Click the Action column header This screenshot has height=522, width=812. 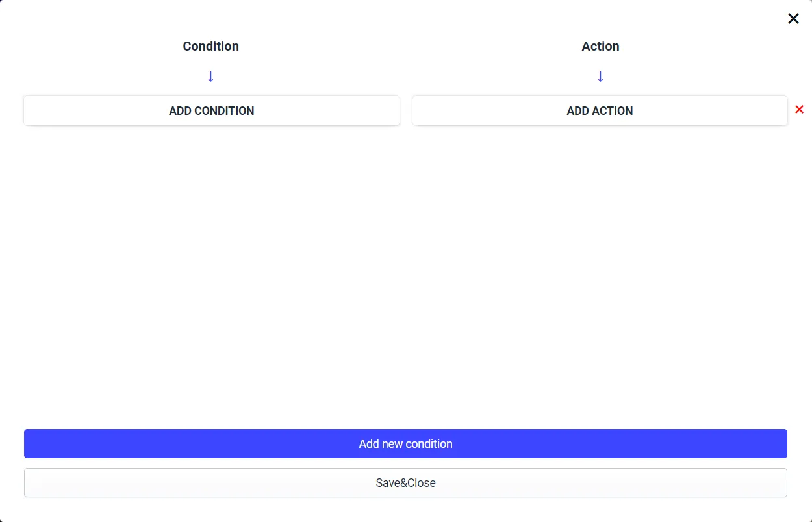pos(600,46)
